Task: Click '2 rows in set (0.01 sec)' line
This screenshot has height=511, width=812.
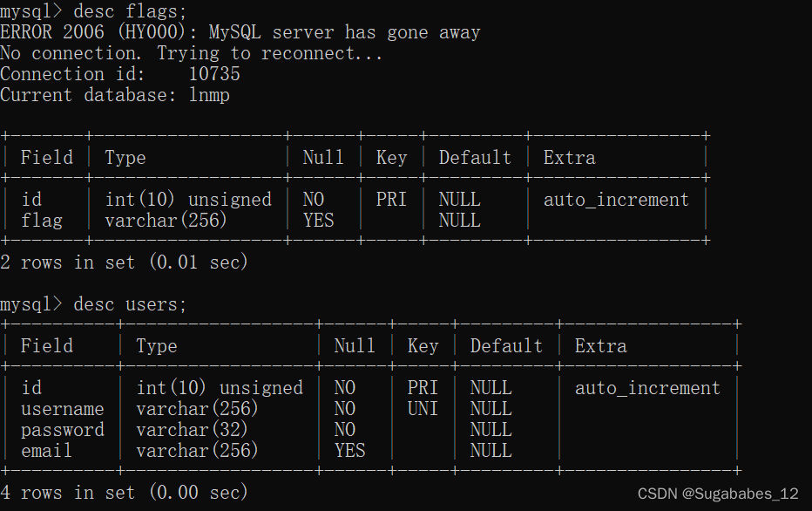Action: coord(125,262)
